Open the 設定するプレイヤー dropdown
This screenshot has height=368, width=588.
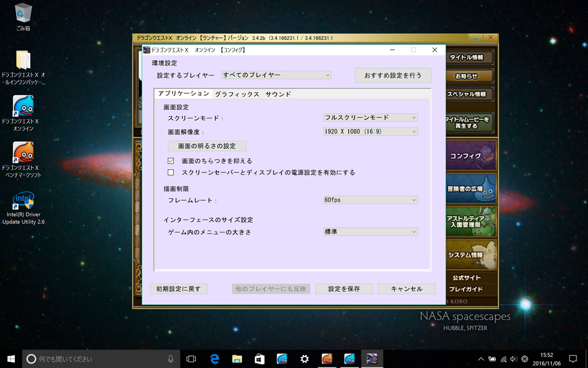[x=276, y=75]
